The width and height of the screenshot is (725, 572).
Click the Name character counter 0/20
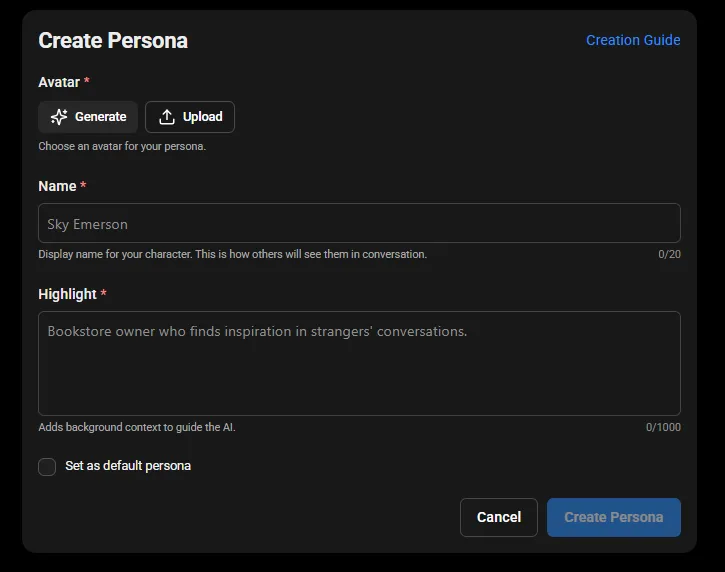pyautogui.click(x=669, y=254)
